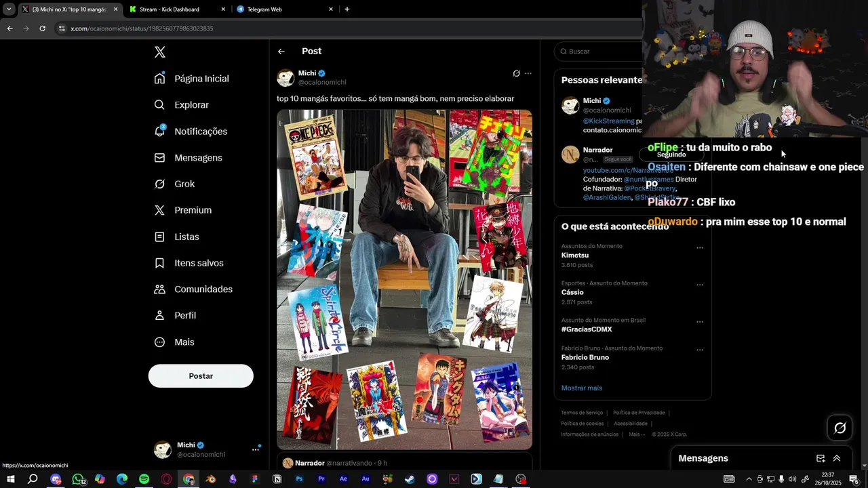Open Listas in the sidebar
The width and height of the screenshot is (868, 488).
click(x=177, y=237)
